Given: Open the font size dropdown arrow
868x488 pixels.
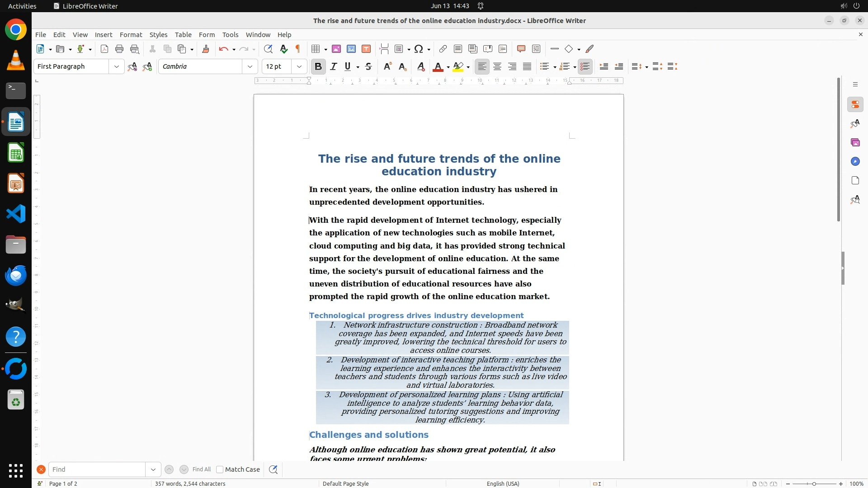Looking at the screenshot, I should pyautogui.click(x=299, y=66).
